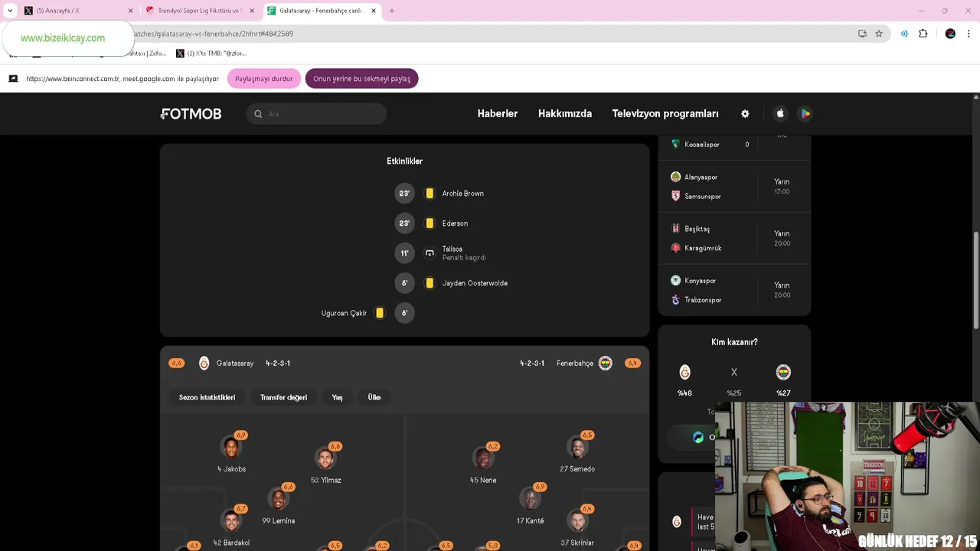Open a new browser tab
The image size is (980, 551).
(x=392, y=11)
